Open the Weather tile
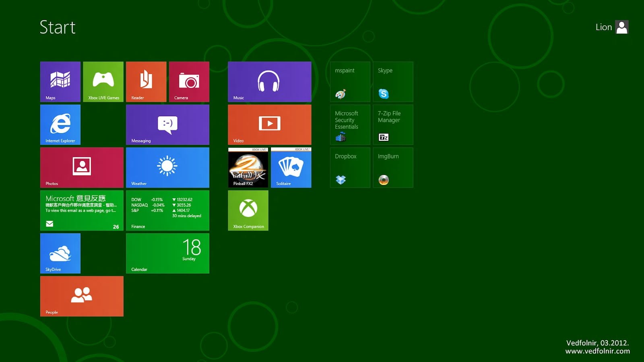Screen dimensions: 644x362 click(167, 167)
